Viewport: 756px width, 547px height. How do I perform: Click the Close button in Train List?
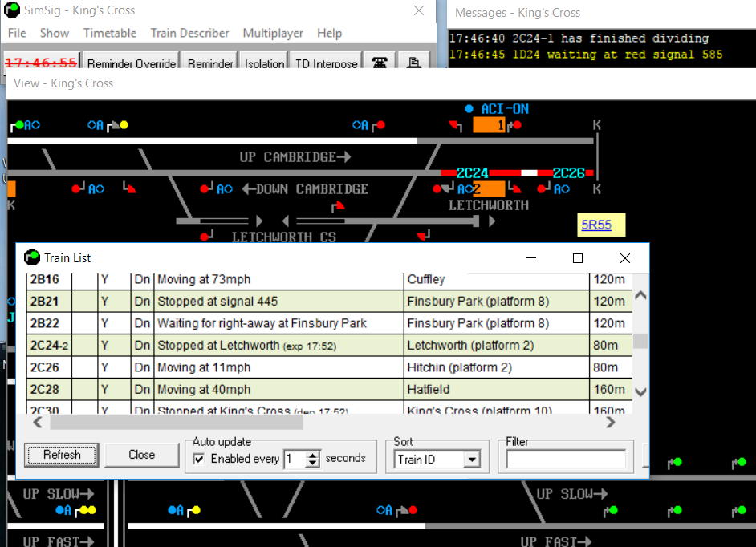142,455
